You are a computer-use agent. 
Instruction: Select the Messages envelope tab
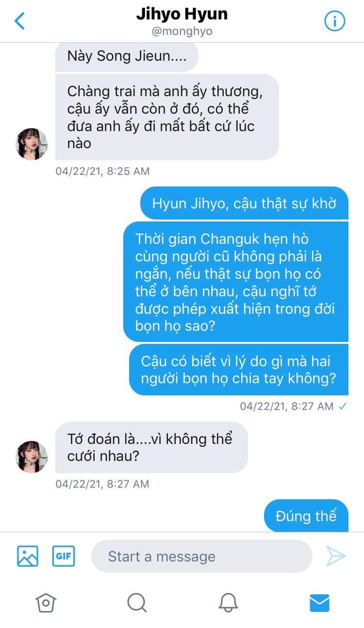[x=319, y=603]
